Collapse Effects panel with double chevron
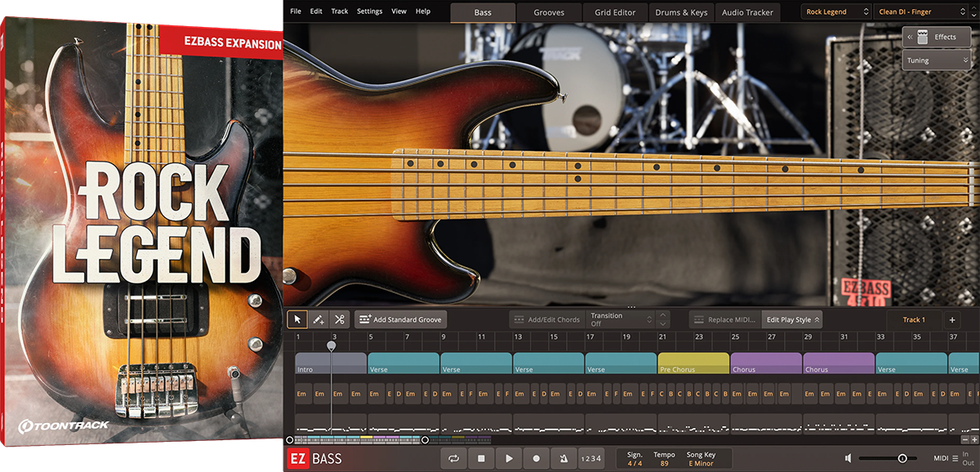The image size is (980, 472). (909, 37)
